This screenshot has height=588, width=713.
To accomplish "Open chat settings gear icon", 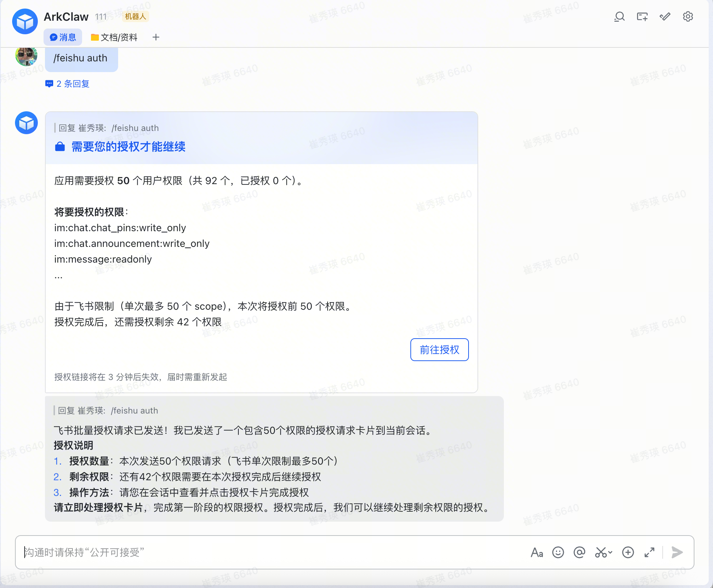I will pos(688,17).
